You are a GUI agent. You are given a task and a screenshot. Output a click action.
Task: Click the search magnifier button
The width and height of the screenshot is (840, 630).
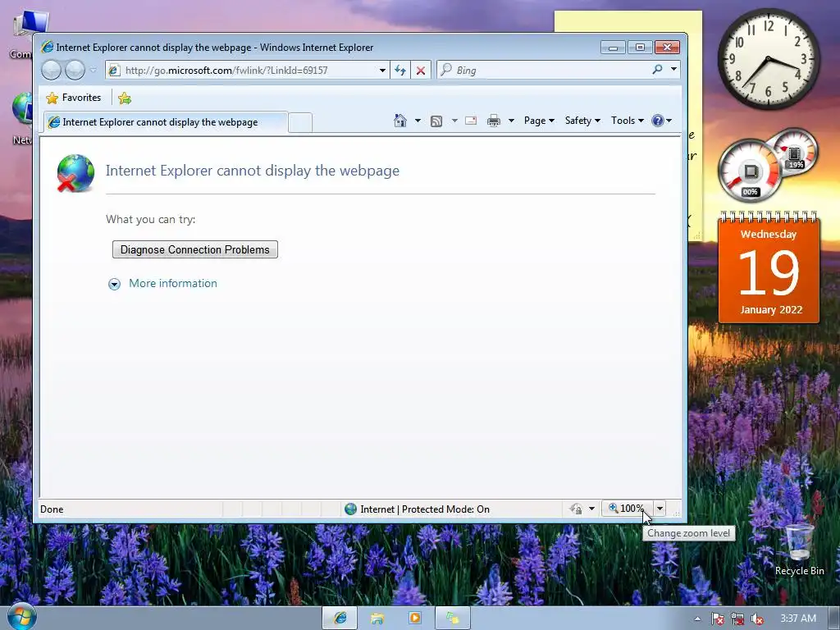click(657, 70)
